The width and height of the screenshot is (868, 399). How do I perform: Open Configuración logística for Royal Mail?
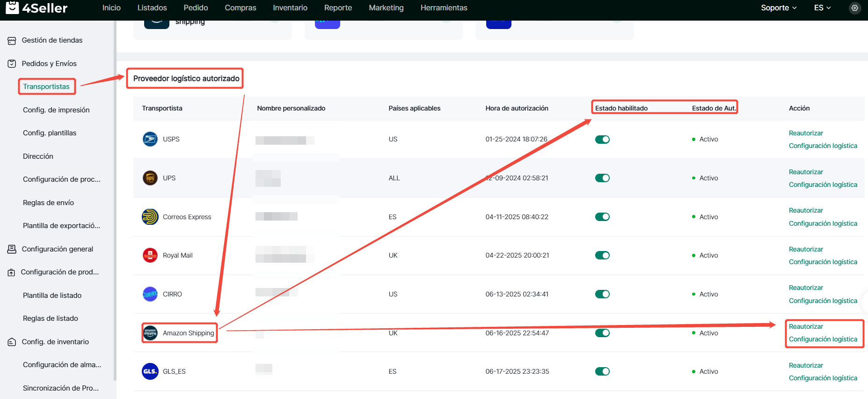[x=823, y=262]
